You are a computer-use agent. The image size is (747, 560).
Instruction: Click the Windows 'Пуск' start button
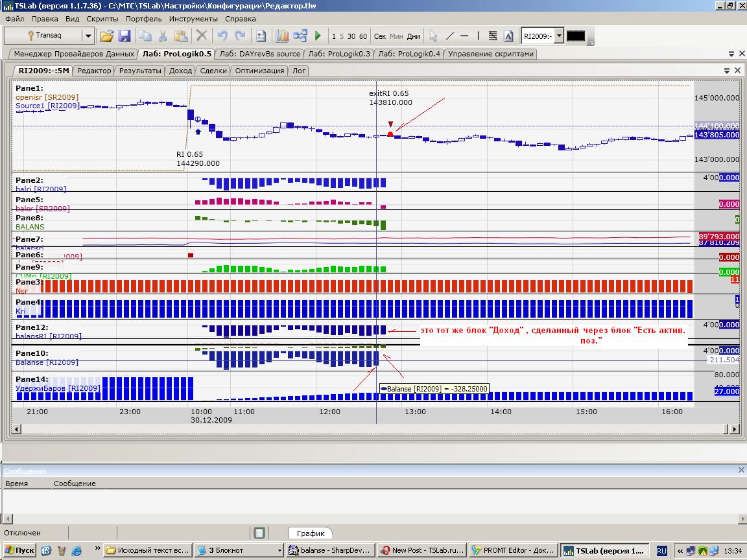[19, 550]
